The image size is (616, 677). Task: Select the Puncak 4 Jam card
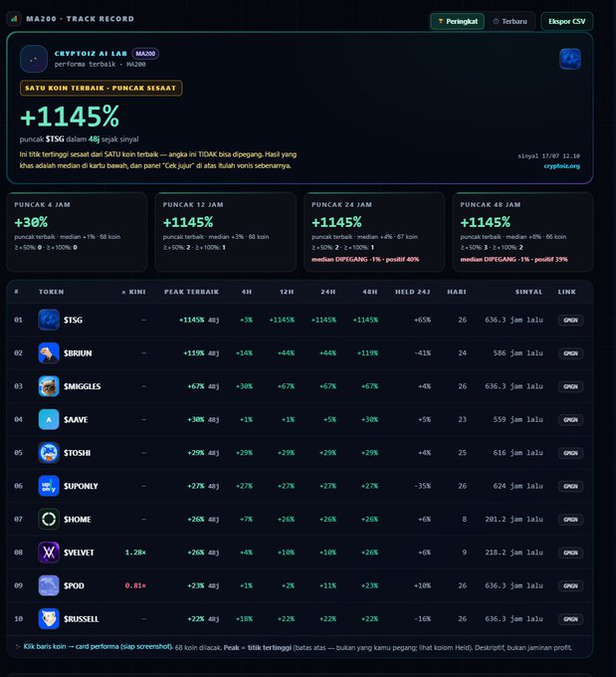pos(77,232)
